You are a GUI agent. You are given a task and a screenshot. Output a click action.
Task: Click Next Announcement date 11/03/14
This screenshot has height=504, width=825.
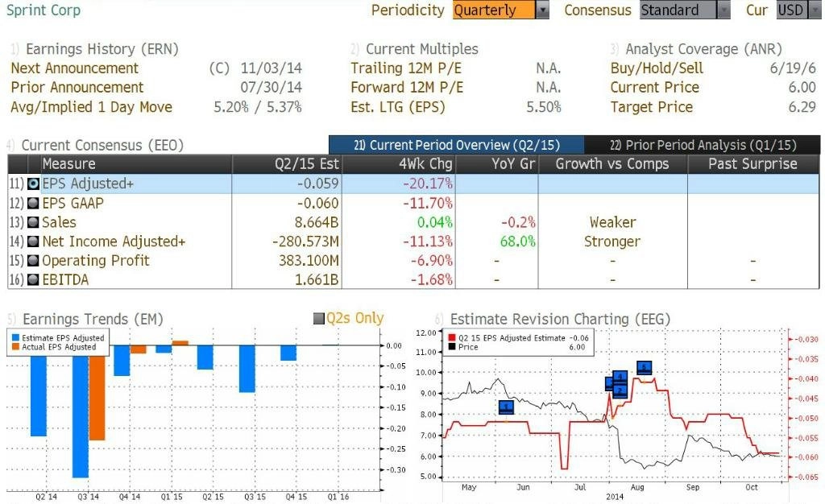coord(271,68)
